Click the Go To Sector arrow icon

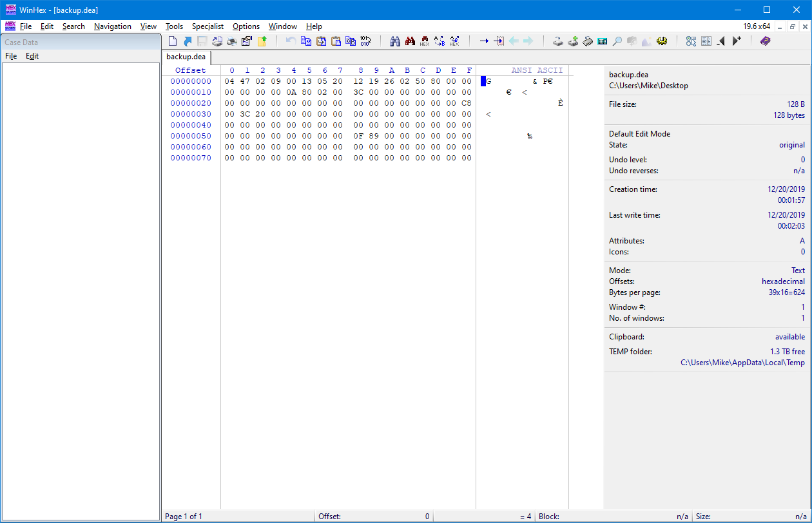point(499,41)
